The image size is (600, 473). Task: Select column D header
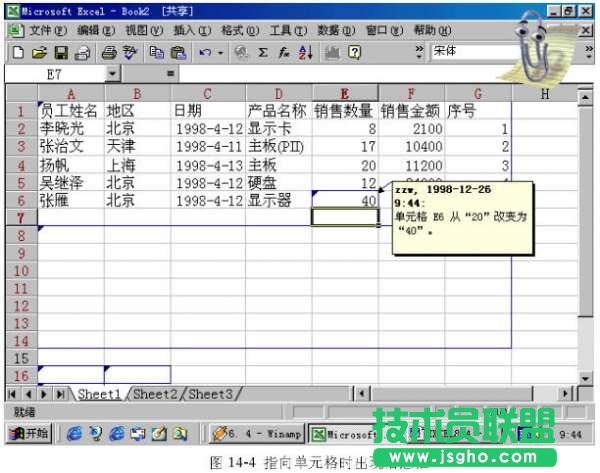tap(279, 94)
